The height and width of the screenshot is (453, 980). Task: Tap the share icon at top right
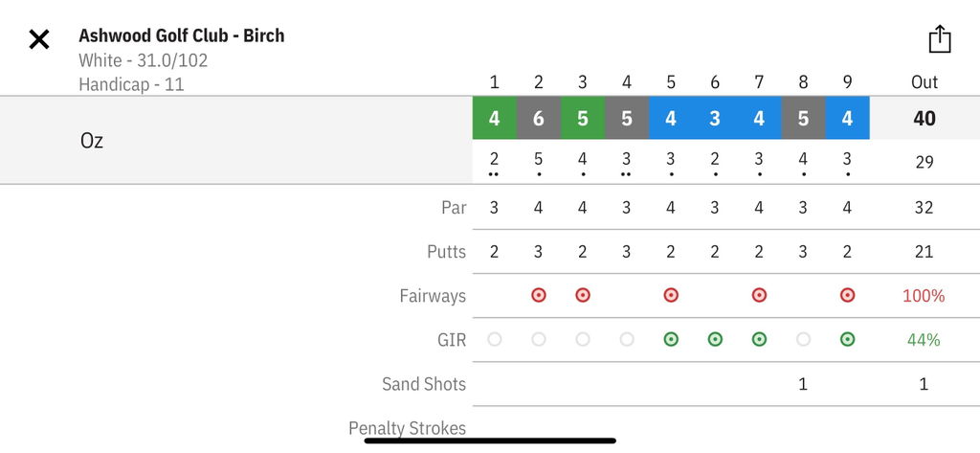pyautogui.click(x=940, y=39)
